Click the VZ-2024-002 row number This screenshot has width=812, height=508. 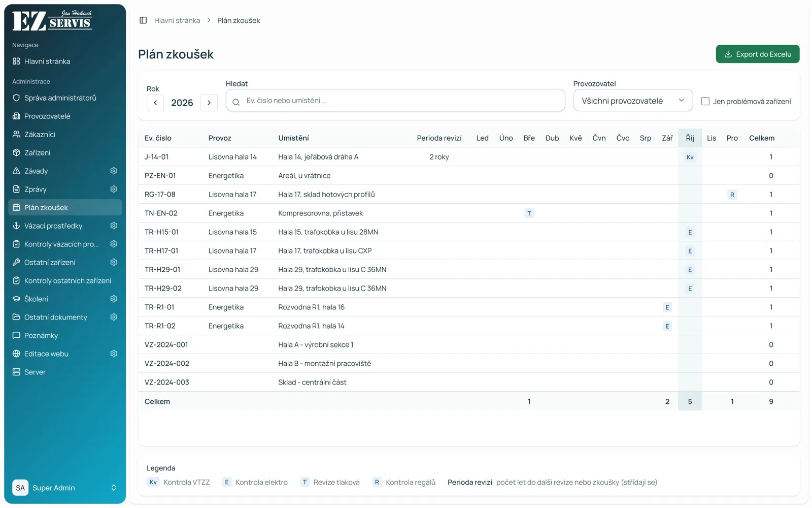point(167,364)
